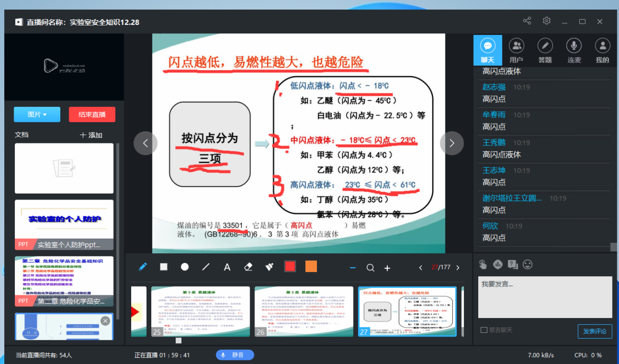
Task: Pick the eraser tool
Action: point(248,267)
